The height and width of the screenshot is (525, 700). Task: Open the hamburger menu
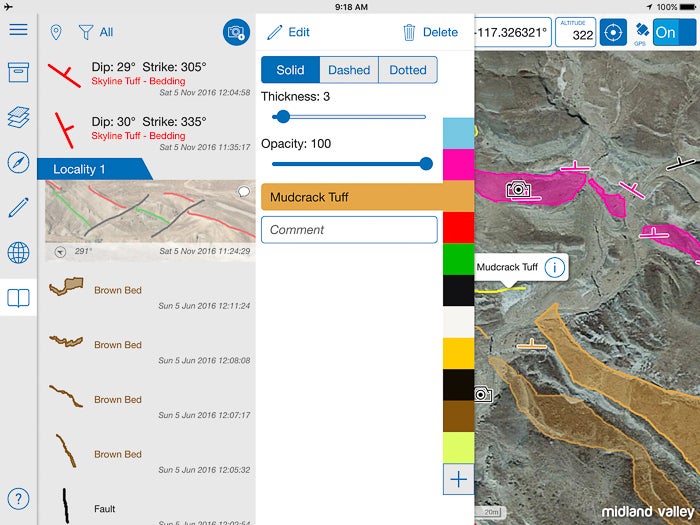coord(18,29)
